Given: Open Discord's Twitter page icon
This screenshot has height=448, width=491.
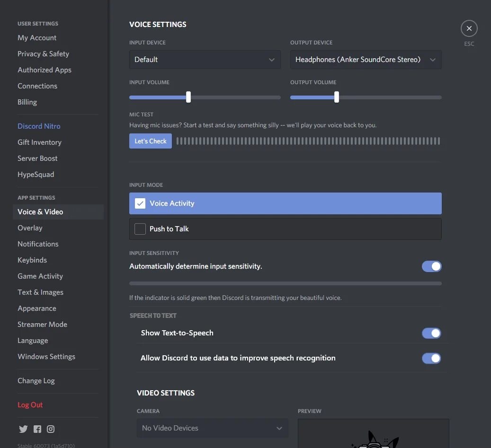Looking at the screenshot, I should (x=23, y=429).
